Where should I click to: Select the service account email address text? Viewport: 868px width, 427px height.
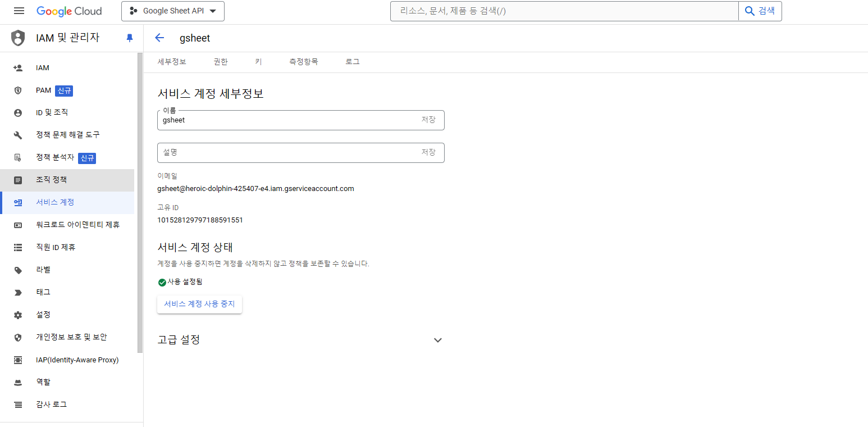click(256, 189)
